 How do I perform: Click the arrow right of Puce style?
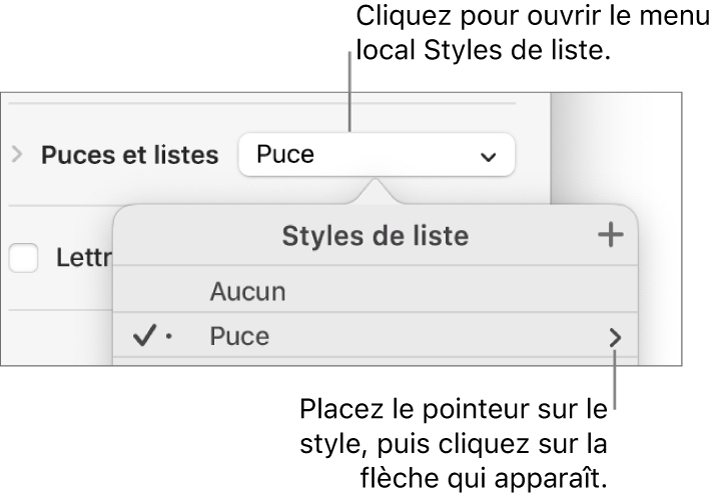pyautogui.click(x=614, y=339)
